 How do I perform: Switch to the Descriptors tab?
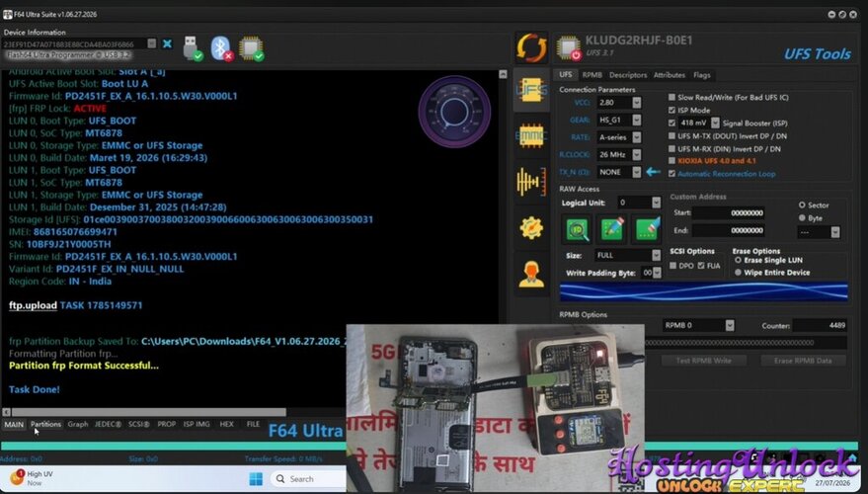[628, 75]
